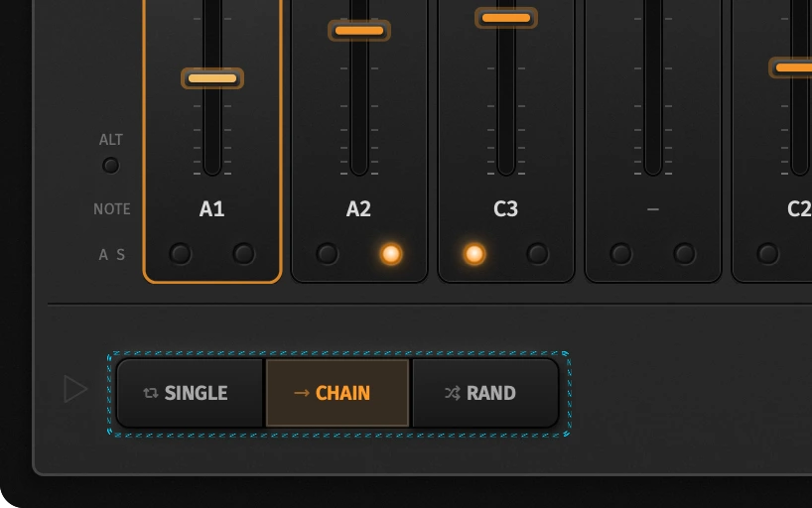
Task: Click the C3 step fader handle
Action: pos(506,18)
